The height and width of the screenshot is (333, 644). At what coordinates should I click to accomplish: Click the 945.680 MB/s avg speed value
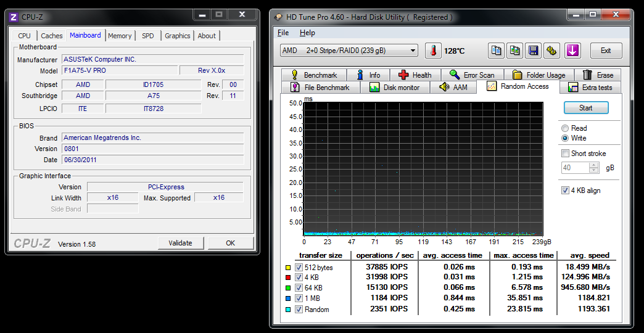click(x=585, y=287)
